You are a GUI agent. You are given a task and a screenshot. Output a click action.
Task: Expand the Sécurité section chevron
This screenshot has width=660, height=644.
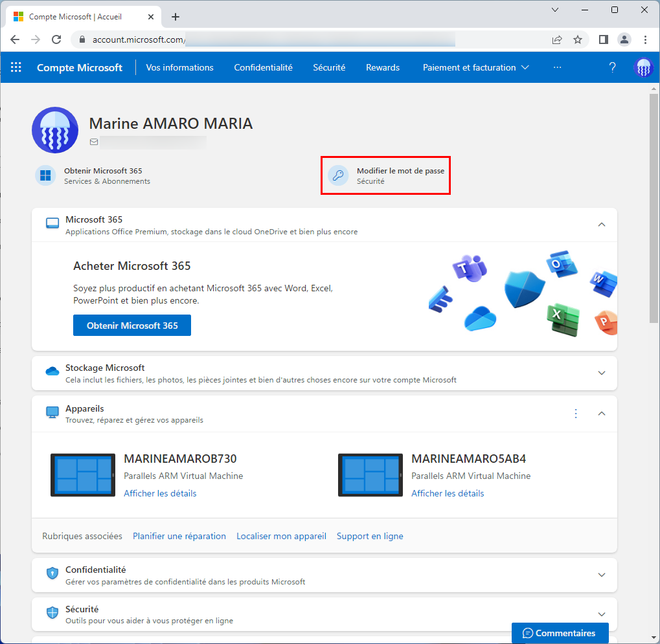(x=602, y=614)
